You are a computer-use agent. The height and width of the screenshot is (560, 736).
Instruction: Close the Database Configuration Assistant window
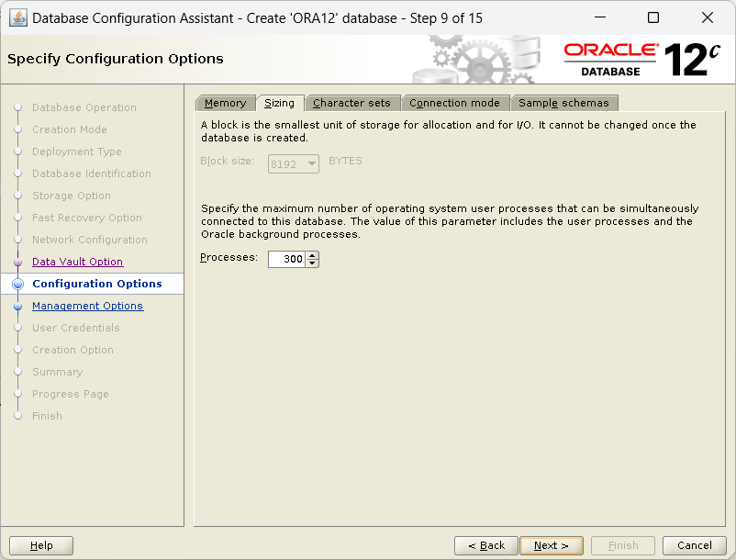pos(708,17)
